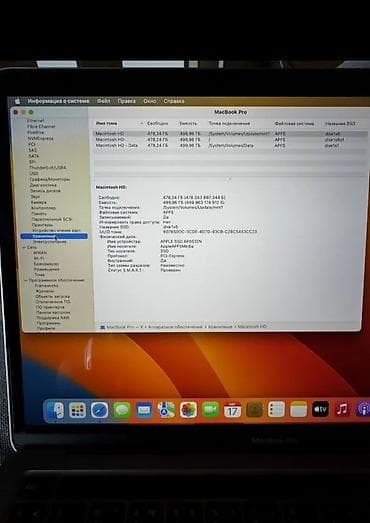Select Память in the sidebar
Viewport: 370px width, 523px height.
[39, 213]
